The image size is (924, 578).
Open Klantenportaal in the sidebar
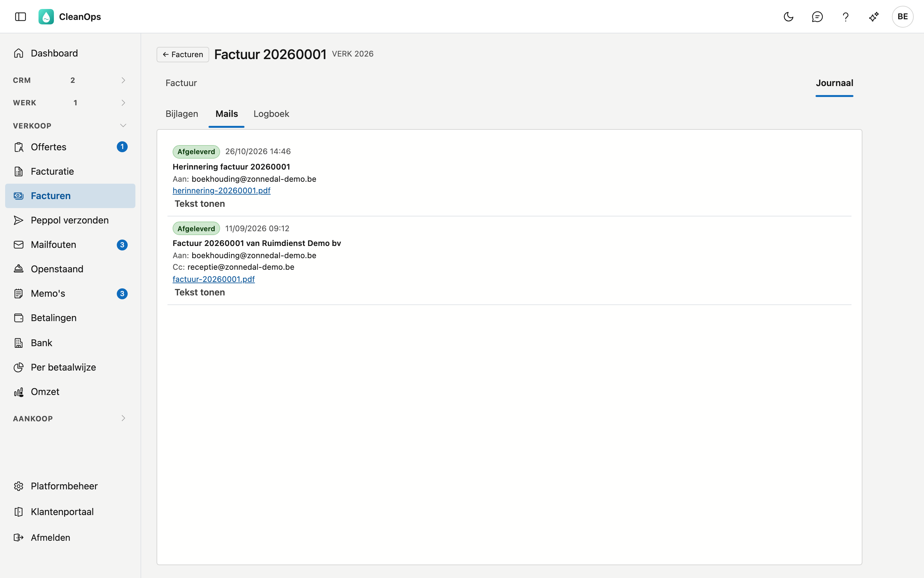(70, 512)
